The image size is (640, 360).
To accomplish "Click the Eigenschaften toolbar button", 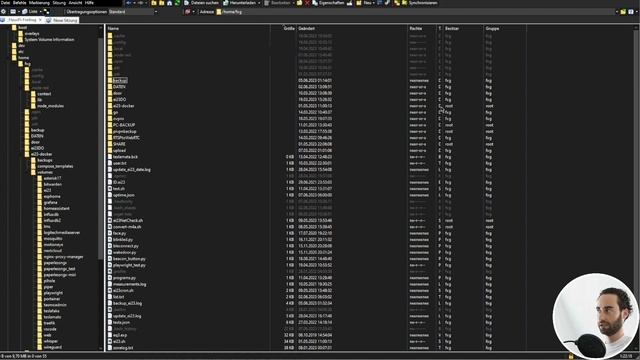I will [x=328, y=3].
